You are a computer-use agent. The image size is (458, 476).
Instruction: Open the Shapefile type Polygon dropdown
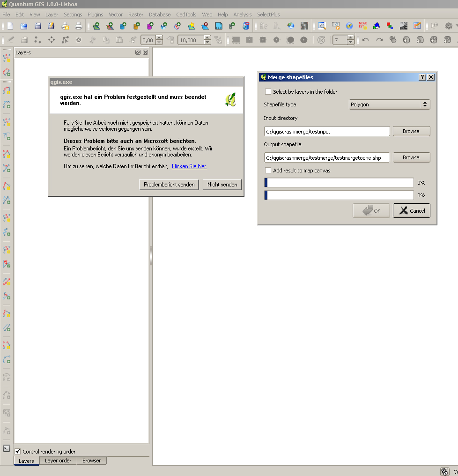click(x=389, y=104)
